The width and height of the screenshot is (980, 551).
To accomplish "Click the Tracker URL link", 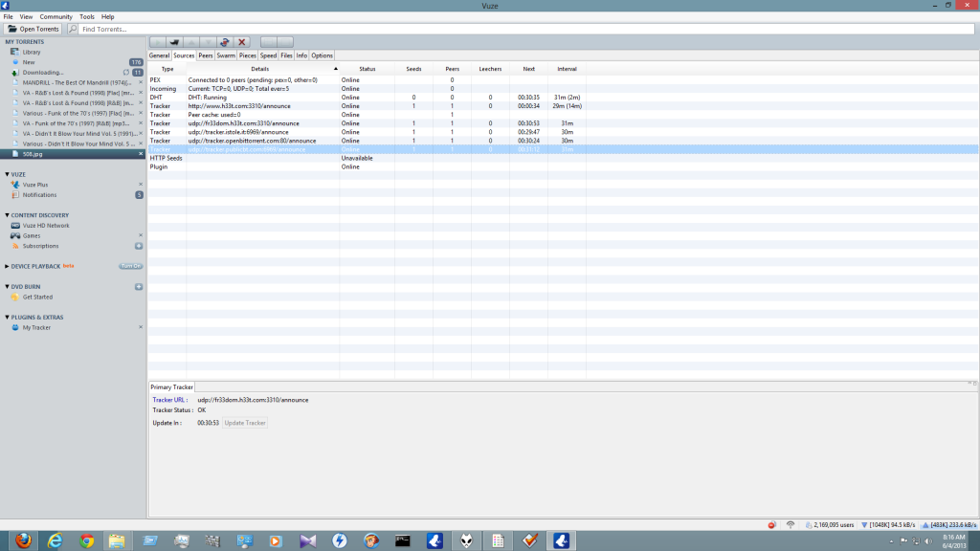I will 169,400.
